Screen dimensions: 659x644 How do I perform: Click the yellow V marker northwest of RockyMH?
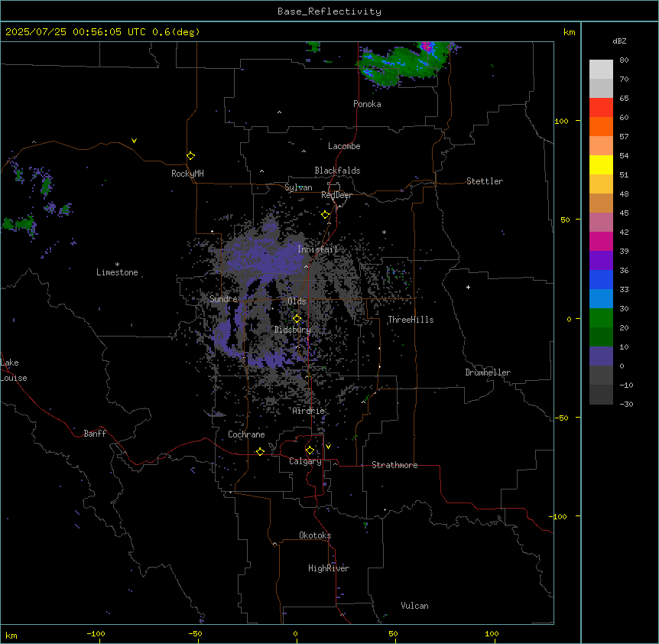[134, 141]
